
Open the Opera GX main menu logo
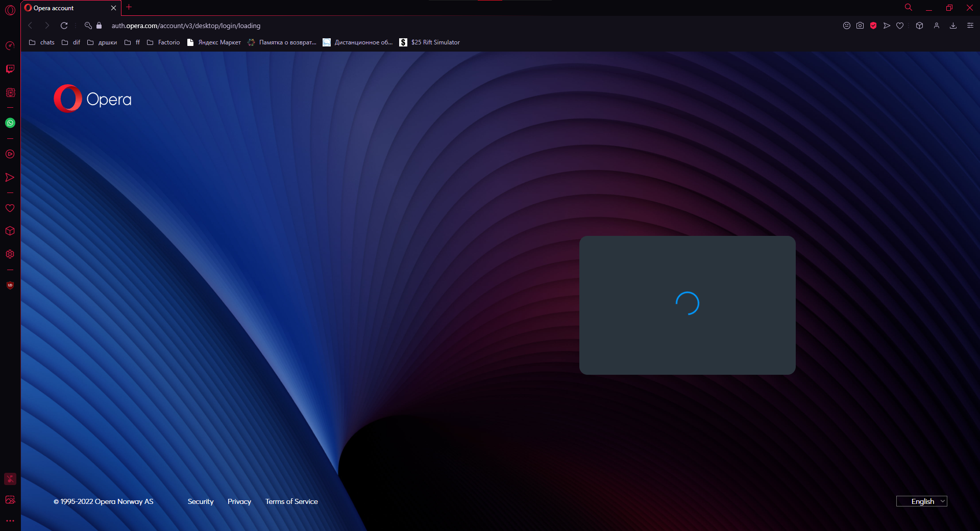(x=10, y=10)
